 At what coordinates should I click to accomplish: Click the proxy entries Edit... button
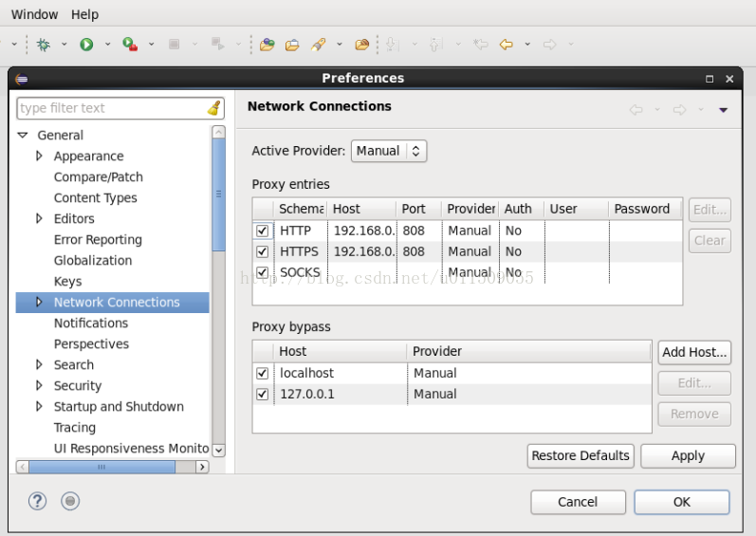coord(710,210)
